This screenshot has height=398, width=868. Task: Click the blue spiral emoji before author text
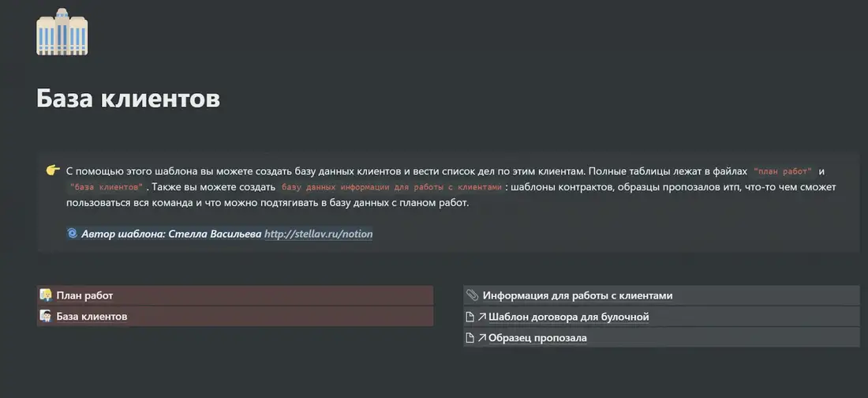[x=72, y=234]
